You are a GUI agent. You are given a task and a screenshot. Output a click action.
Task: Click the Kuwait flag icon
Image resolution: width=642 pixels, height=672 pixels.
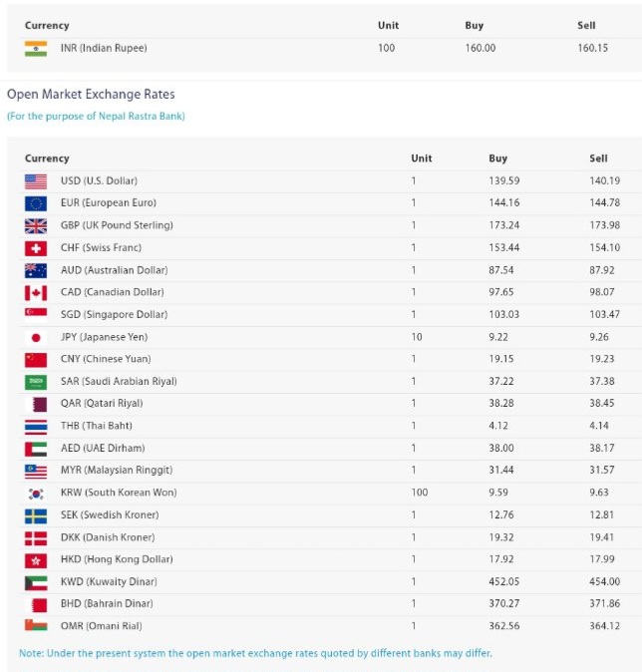click(36, 581)
